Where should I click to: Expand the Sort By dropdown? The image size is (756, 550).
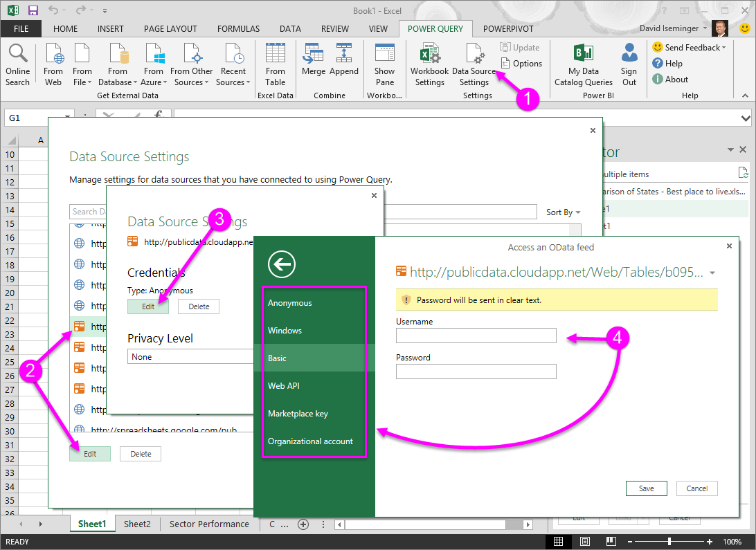[563, 212]
